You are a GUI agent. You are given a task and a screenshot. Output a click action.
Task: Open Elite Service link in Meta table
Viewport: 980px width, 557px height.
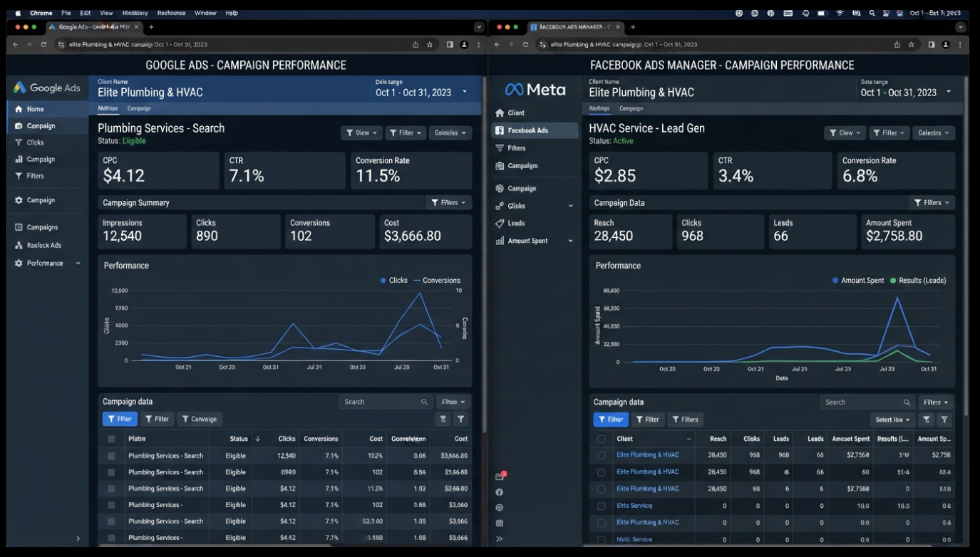634,506
